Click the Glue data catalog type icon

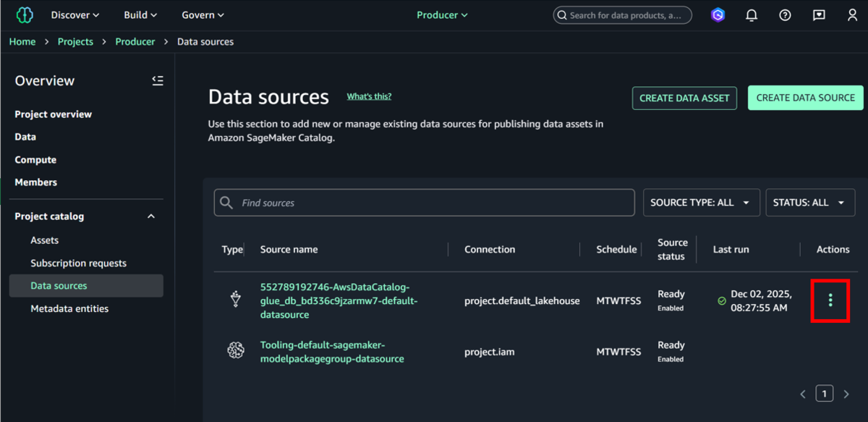tap(235, 300)
